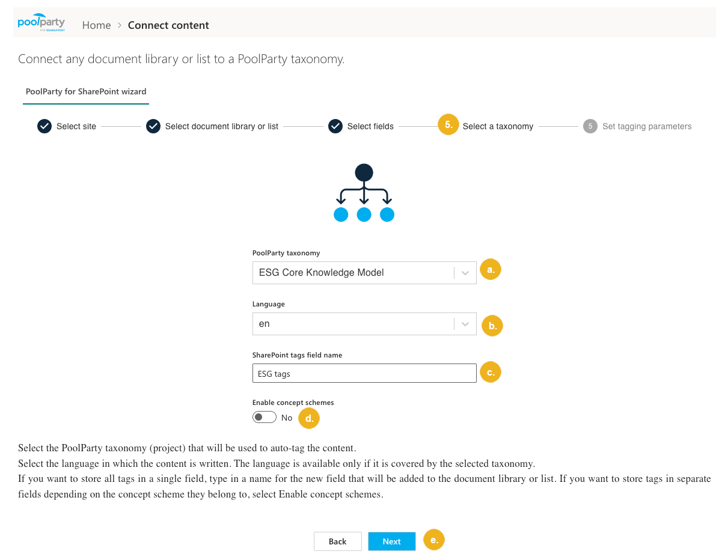Viewport: 728px width, 560px height.
Task: Click the ESG Core Knowledge Model selection
Action: (322, 273)
